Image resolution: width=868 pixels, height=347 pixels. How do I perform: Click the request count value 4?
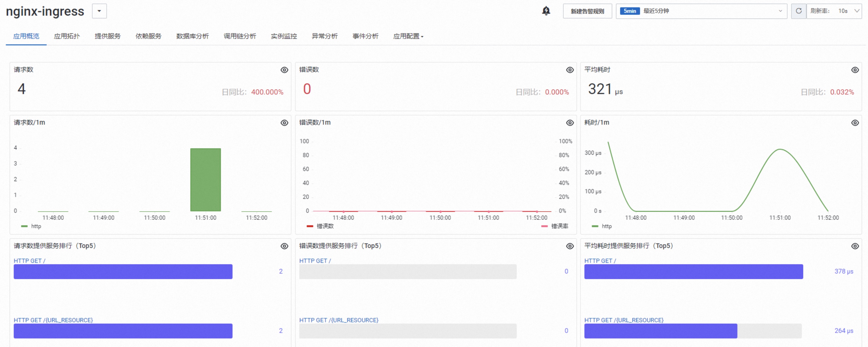pos(21,89)
